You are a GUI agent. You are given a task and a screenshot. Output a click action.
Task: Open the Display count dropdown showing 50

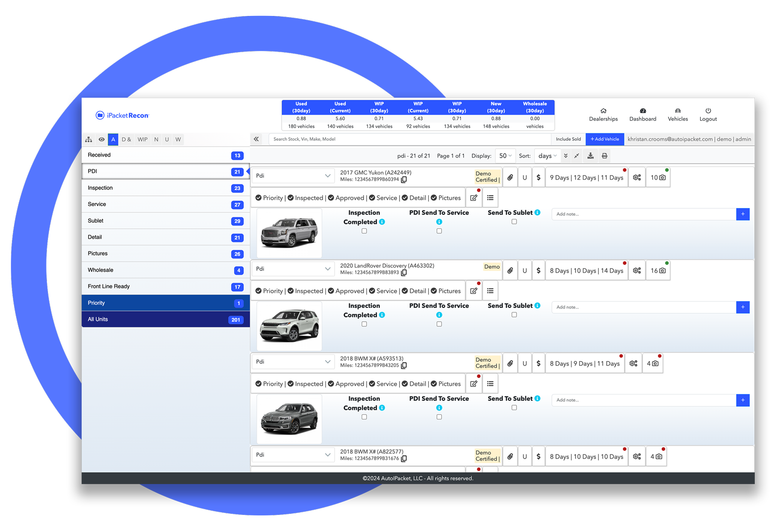505,156
